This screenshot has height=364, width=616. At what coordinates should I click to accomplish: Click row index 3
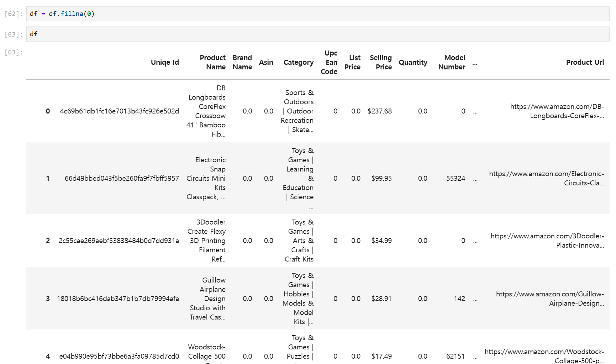coord(48,299)
